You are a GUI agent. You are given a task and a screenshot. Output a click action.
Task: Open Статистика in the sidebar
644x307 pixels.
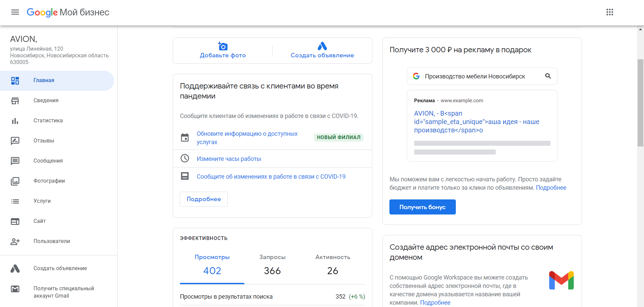point(57,121)
